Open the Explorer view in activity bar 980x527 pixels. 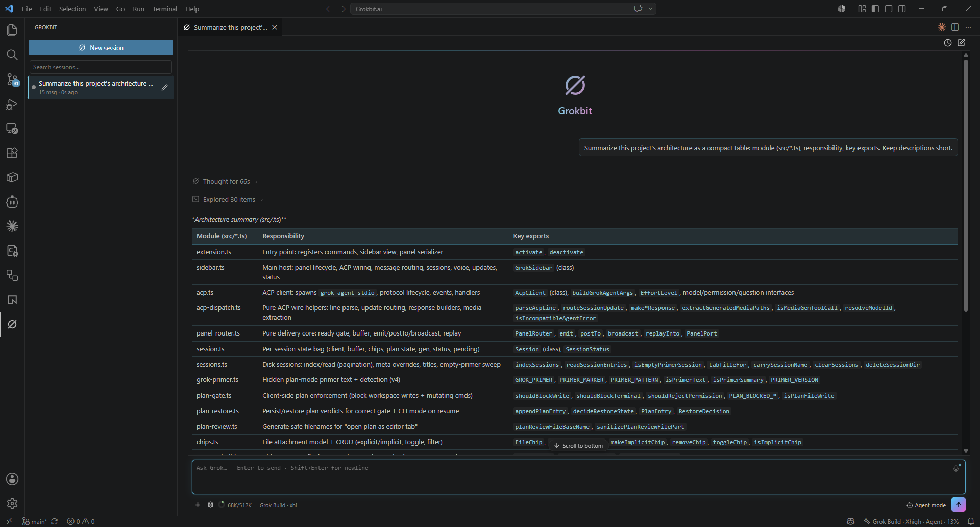click(x=12, y=30)
